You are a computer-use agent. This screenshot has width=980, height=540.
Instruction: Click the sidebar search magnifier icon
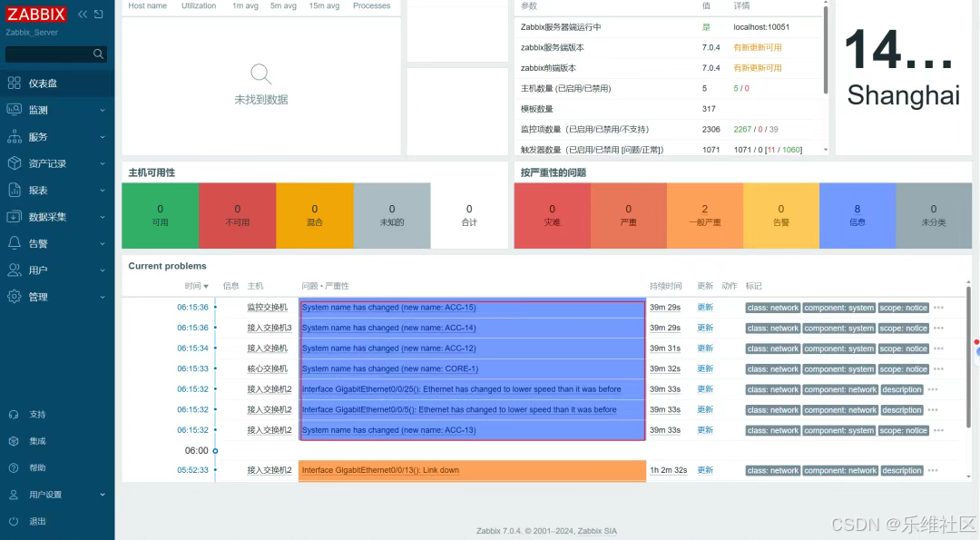pos(98,54)
